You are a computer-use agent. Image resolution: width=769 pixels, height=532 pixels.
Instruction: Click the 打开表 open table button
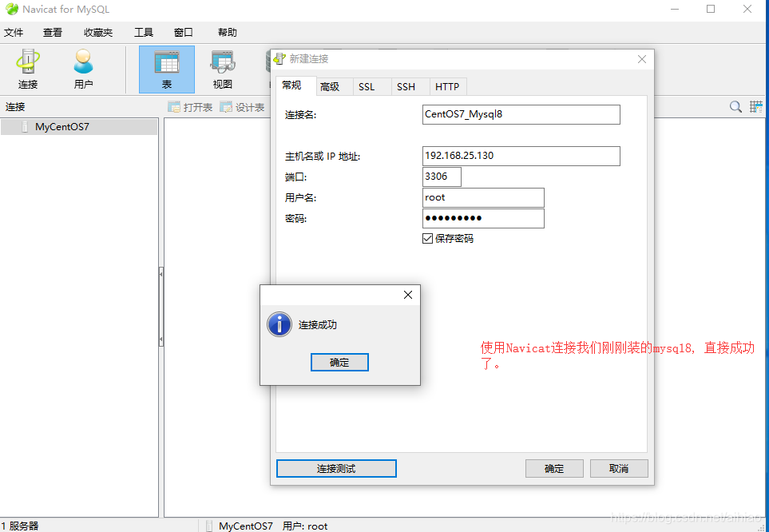[x=190, y=107]
